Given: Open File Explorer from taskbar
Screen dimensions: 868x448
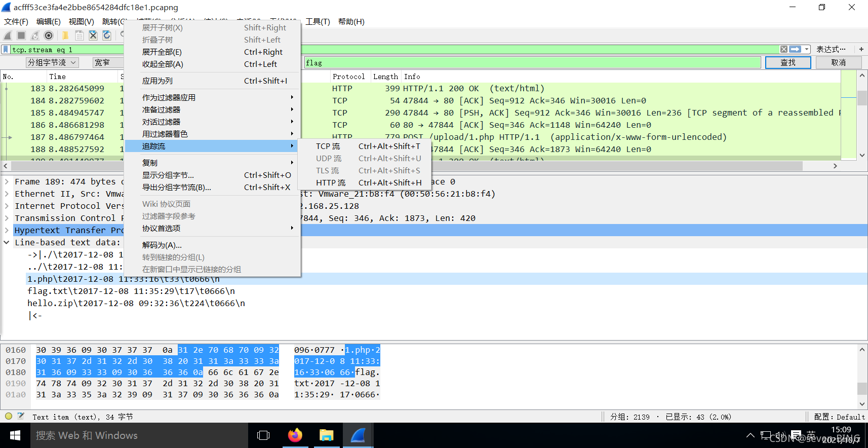Looking at the screenshot, I should tap(326, 435).
